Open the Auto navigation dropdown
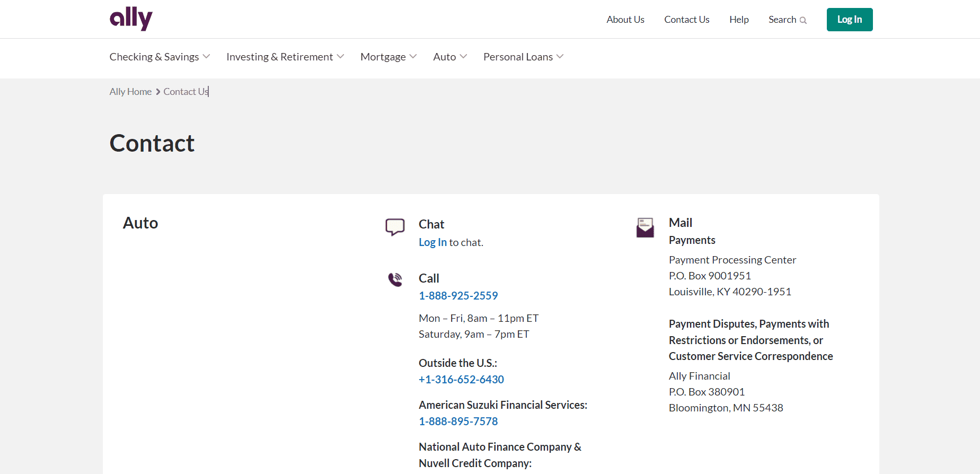 450,57
